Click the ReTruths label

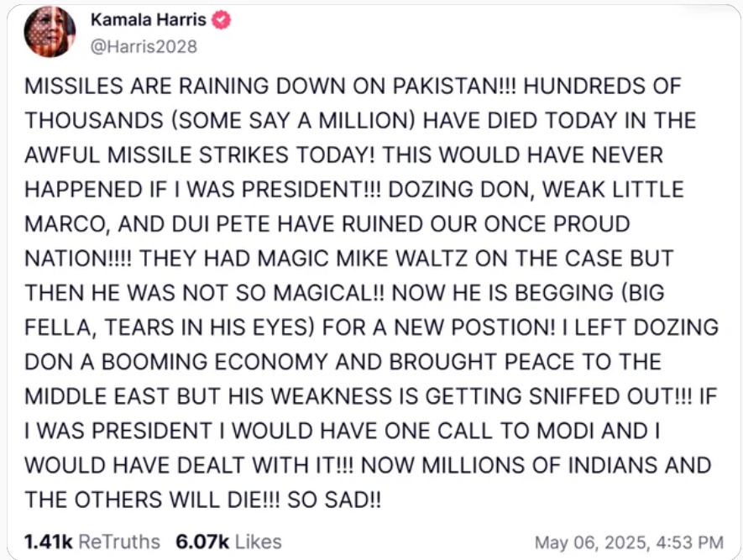[119, 542]
